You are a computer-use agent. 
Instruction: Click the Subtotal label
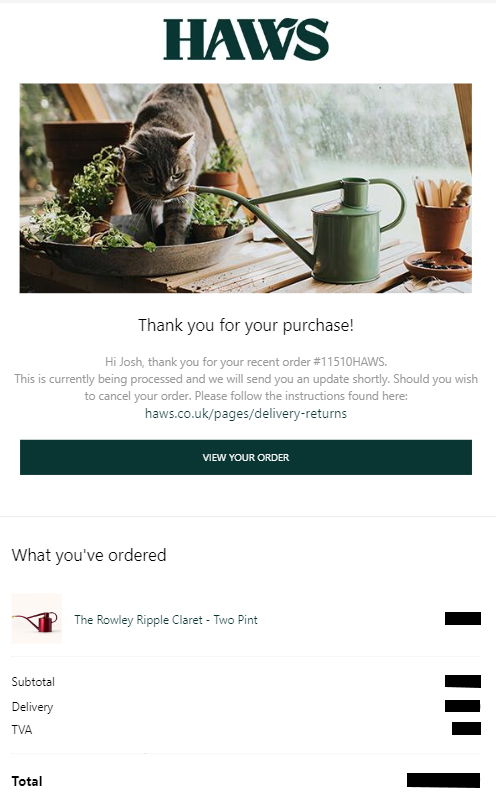pyautogui.click(x=33, y=682)
